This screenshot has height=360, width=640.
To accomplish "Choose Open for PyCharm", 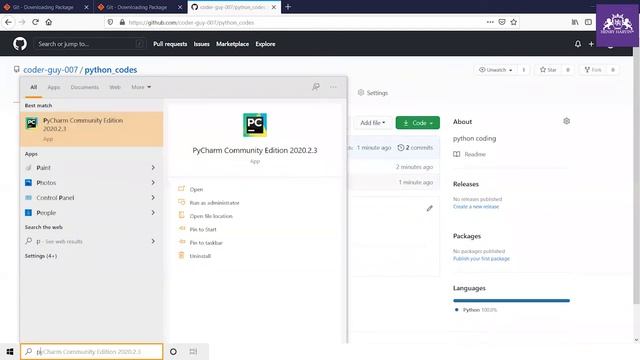I will [x=196, y=189].
